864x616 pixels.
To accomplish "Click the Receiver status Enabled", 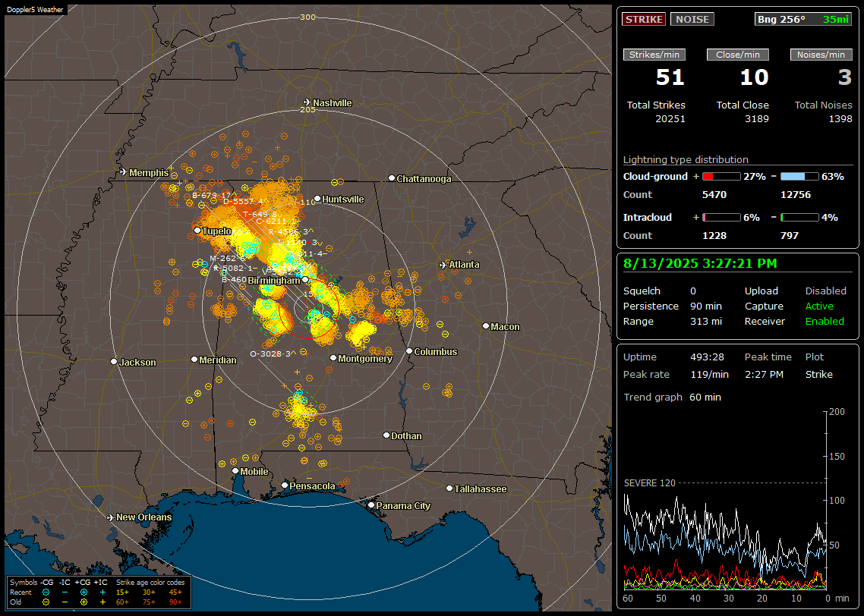I will [x=825, y=321].
